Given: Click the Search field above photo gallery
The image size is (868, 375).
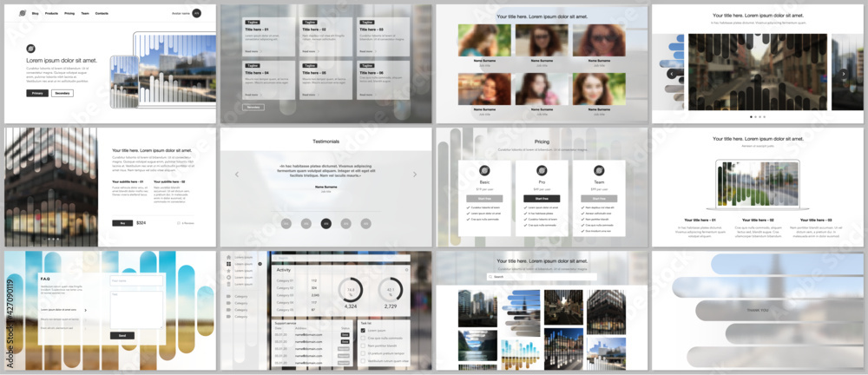Looking at the screenshot, I should click(x=542, y=276).
